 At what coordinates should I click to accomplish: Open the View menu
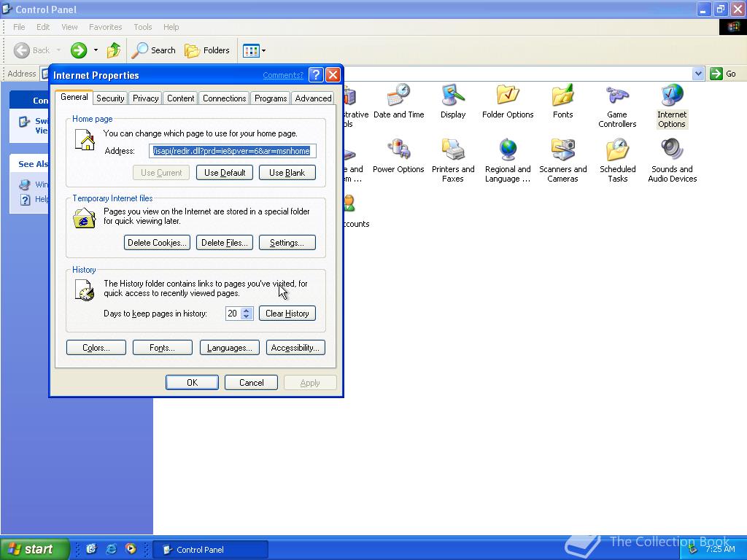(69, 27)
